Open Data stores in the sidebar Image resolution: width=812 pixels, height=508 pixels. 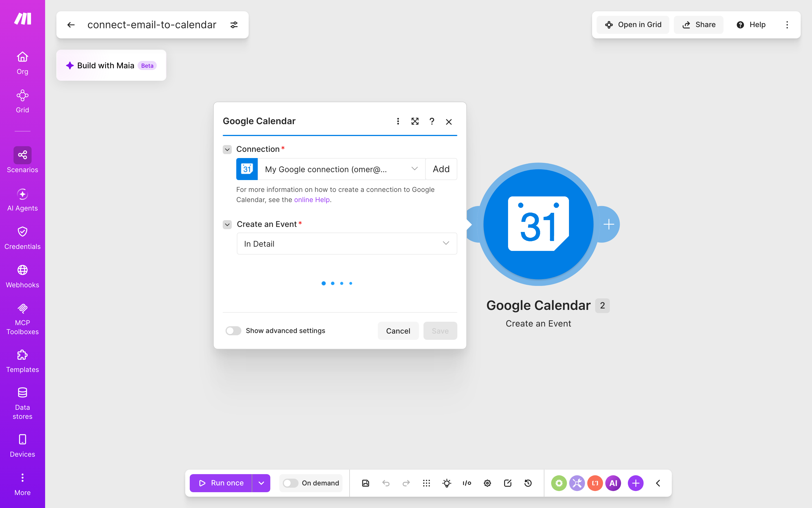point(23,403)
